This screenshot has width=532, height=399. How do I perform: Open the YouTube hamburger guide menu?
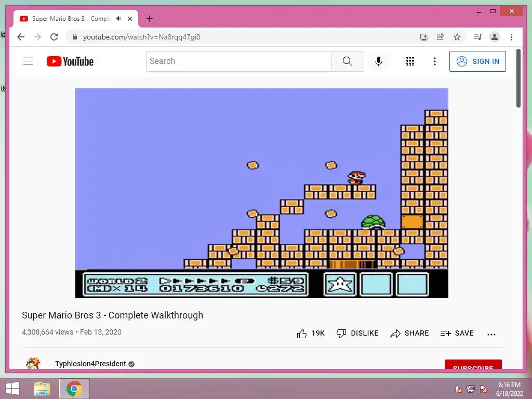(28, 61)
